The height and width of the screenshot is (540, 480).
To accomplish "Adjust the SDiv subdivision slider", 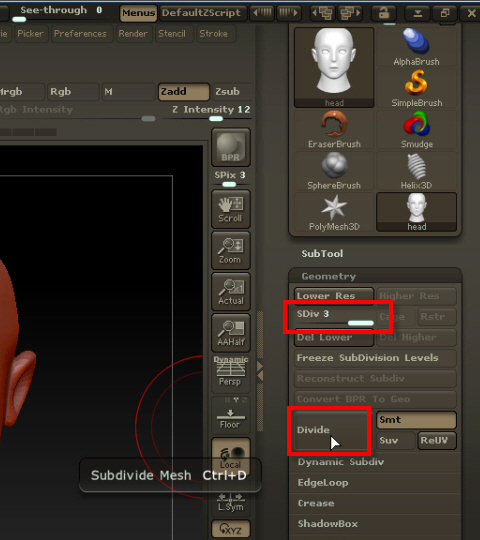I will (335, 317).
